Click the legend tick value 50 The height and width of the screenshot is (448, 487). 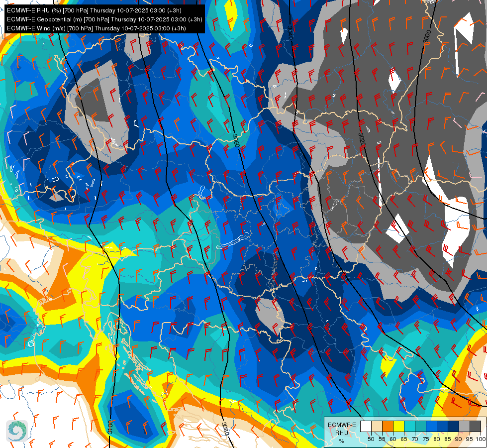pyautogui.click(x=371, y=439)
